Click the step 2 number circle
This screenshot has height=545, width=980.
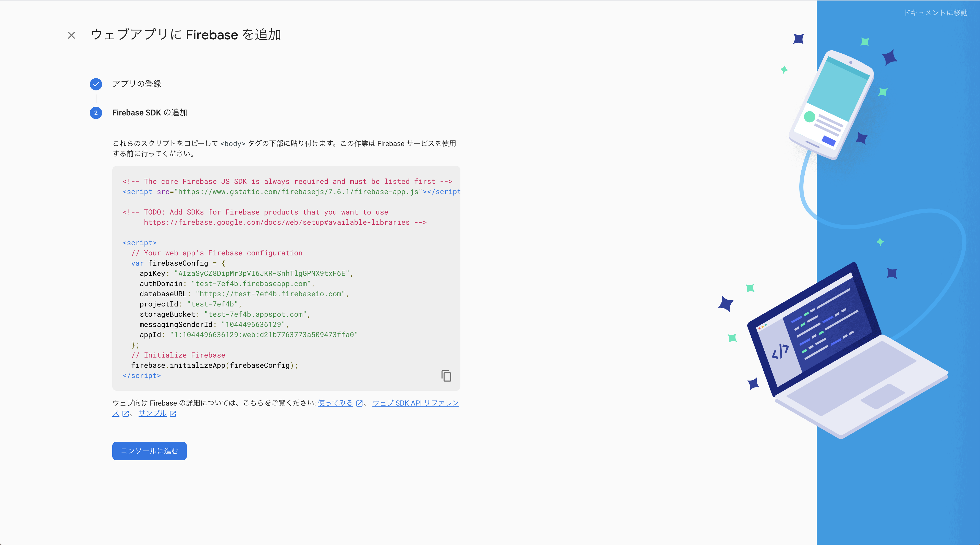96,113
